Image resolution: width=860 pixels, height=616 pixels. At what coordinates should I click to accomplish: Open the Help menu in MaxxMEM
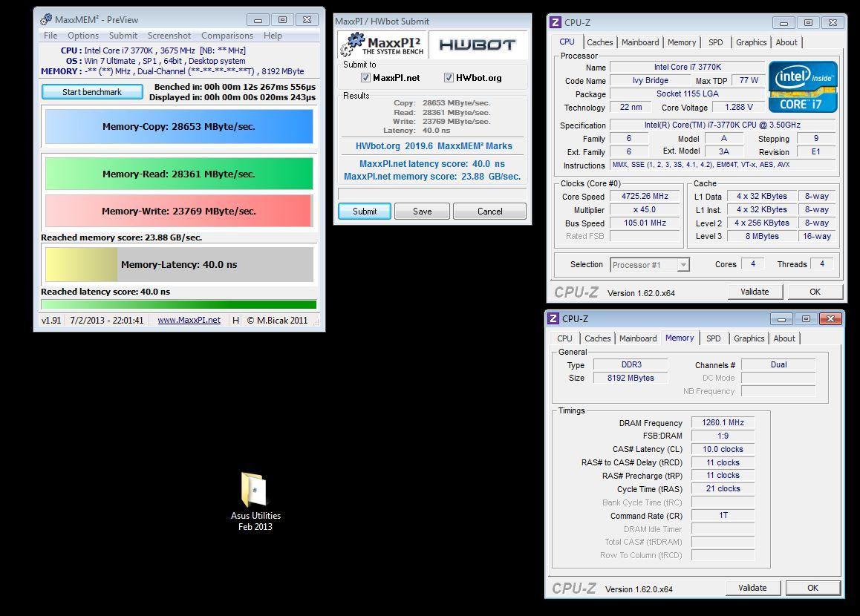(273, 35)
